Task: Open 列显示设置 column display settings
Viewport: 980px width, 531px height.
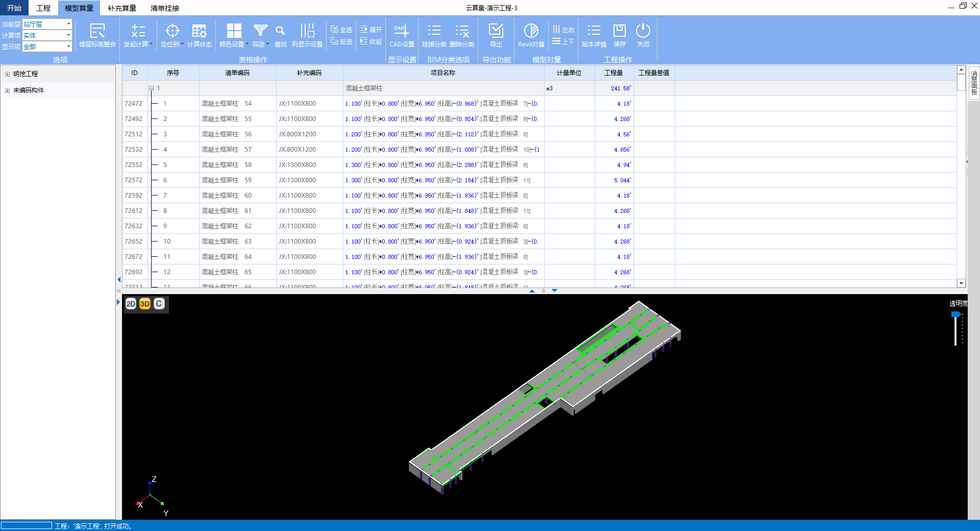Action: click(x=307, y=32)
